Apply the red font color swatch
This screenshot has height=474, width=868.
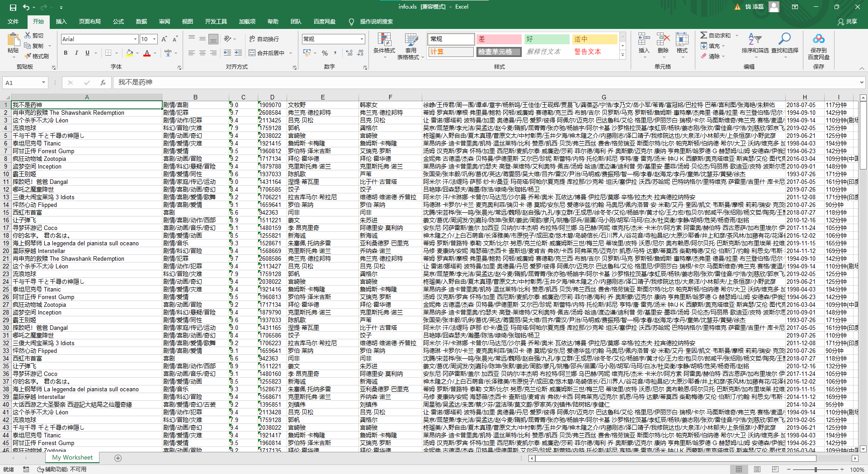147,53
